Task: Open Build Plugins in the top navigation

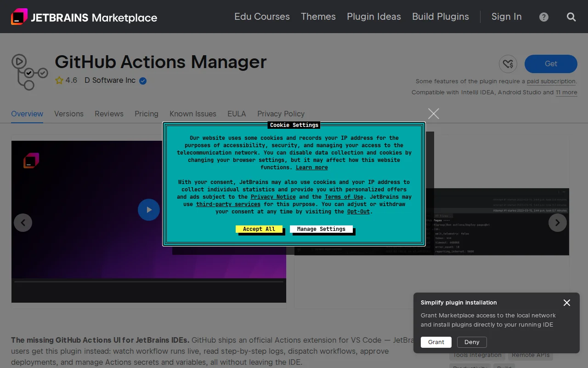Action: click(x=441, y=17)
